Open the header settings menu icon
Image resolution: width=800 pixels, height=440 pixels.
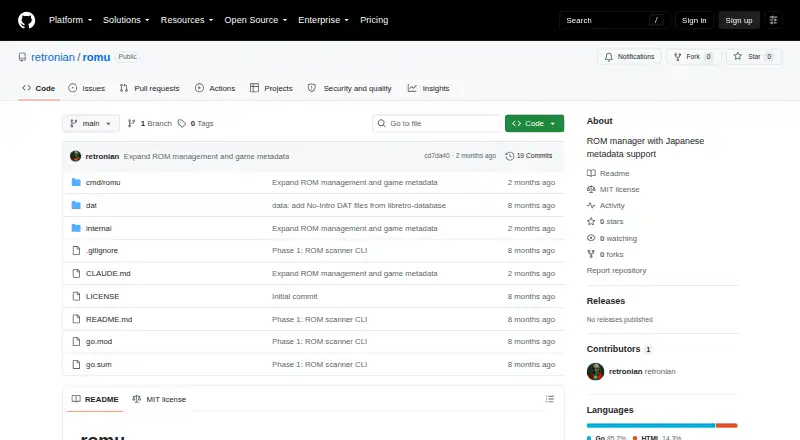coord(773,20)
